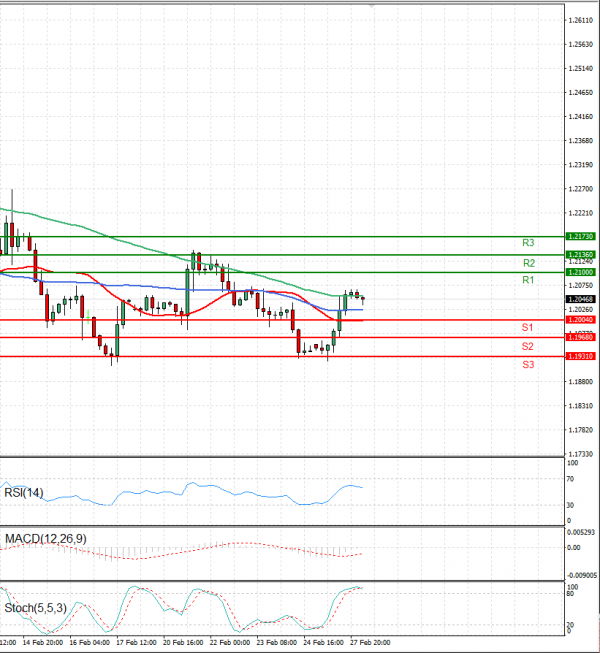This screenshot has height=653, width=600.
Task: Click the 1.23190 price axis value
Action: [x=581, y=165]
